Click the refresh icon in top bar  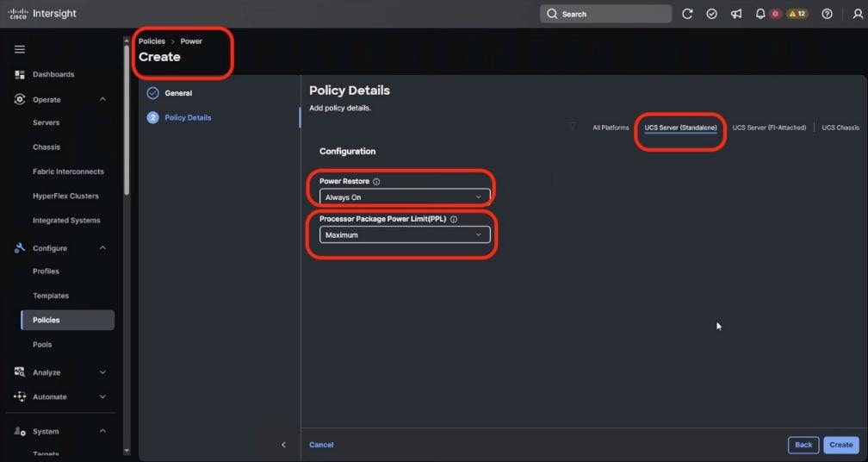coord(687,14)
